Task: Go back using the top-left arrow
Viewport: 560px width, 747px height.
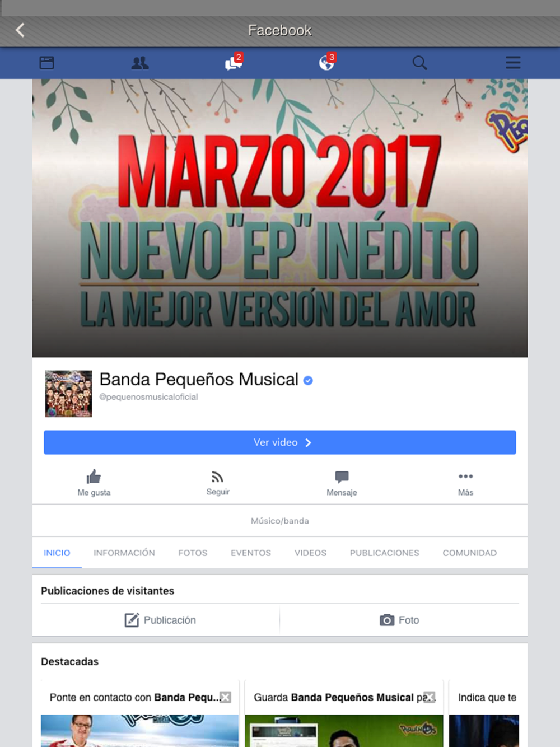Action: 20,30
